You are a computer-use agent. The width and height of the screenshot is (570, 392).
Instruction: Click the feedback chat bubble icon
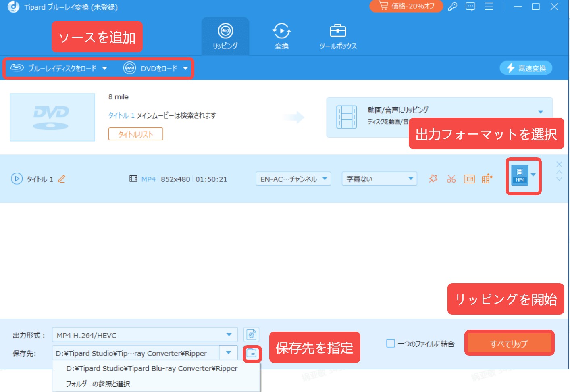pos(470,7)
